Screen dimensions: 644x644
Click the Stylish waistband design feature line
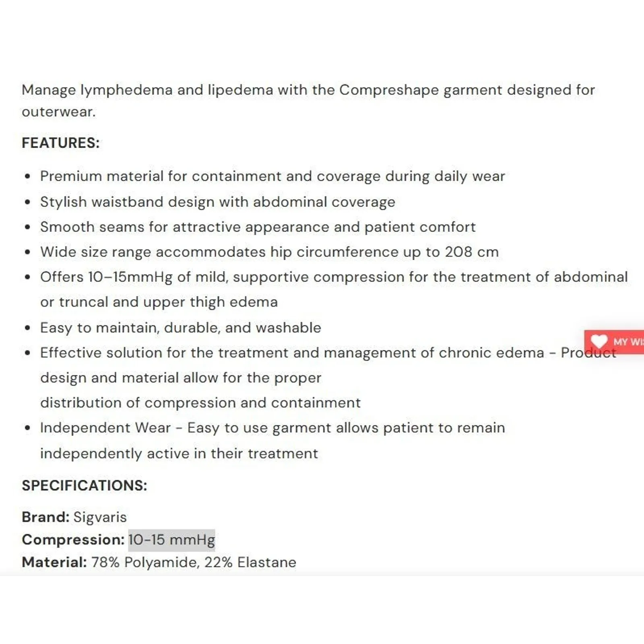217,202
